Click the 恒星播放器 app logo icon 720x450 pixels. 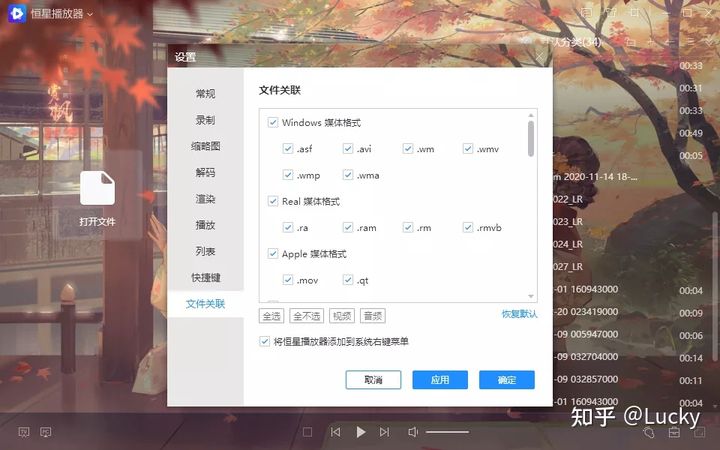tap(17, 14)
